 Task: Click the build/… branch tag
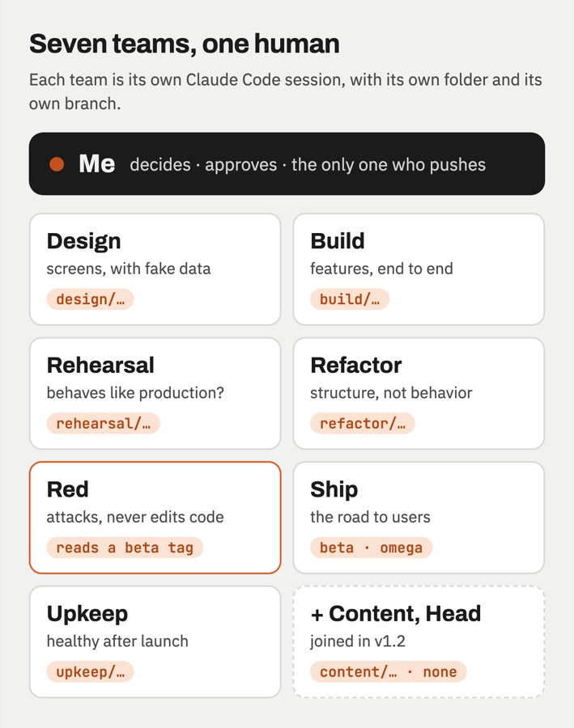350,299
